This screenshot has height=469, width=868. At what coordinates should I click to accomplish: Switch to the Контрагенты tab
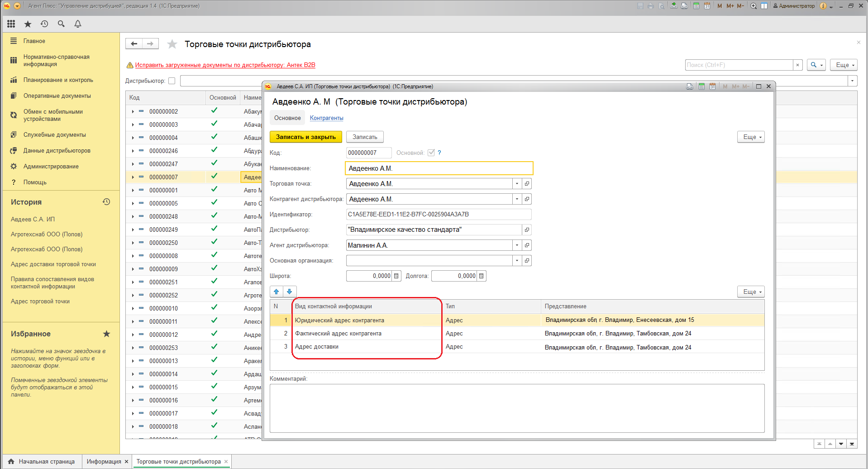click(x=327, y=118)
